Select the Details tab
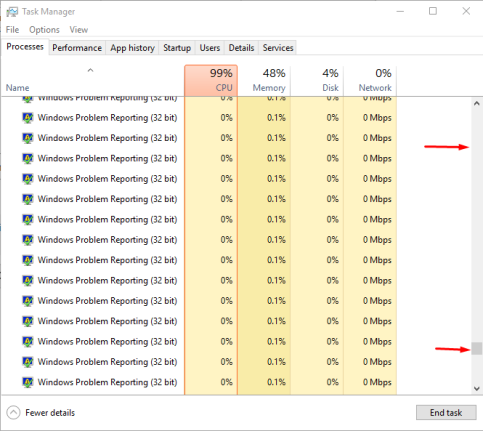The image size is (483, 431). coord(241,48)
